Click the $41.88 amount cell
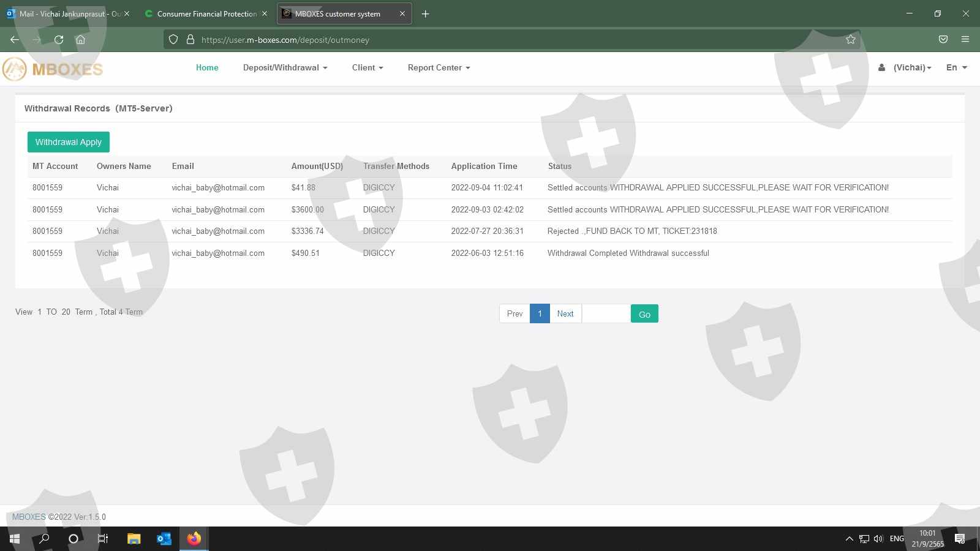Image resolution: width=980 pixels, height=551 pixels. pos(303,187)
